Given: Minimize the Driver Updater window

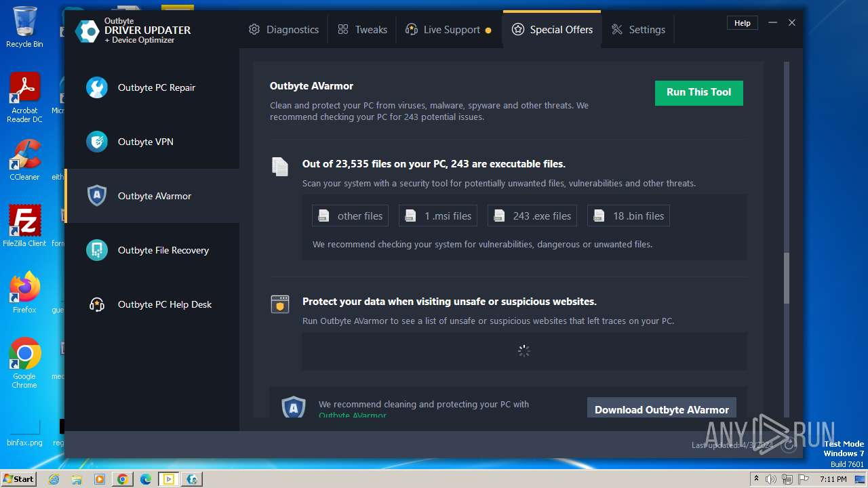Looking at the screenshot, I should pyautogui.click(x=772, y=23).
